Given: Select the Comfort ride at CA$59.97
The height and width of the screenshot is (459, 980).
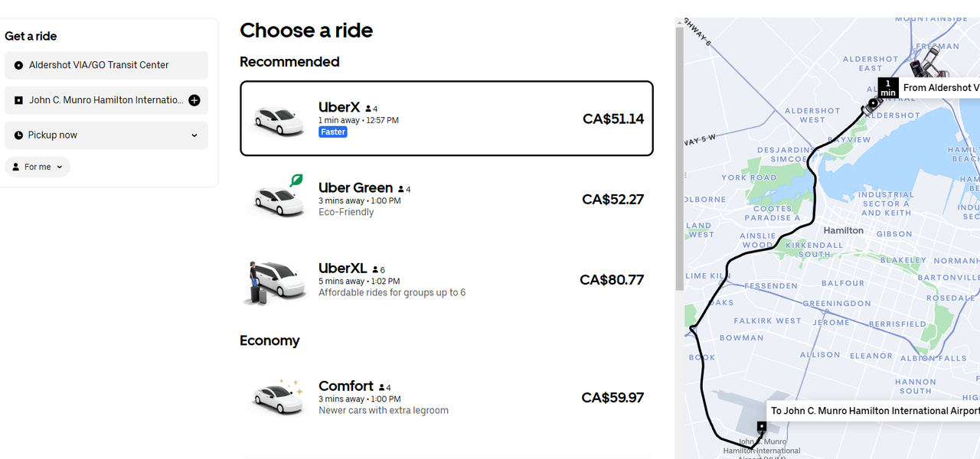Looking at the screenshot, I should (x=446, y=398).
